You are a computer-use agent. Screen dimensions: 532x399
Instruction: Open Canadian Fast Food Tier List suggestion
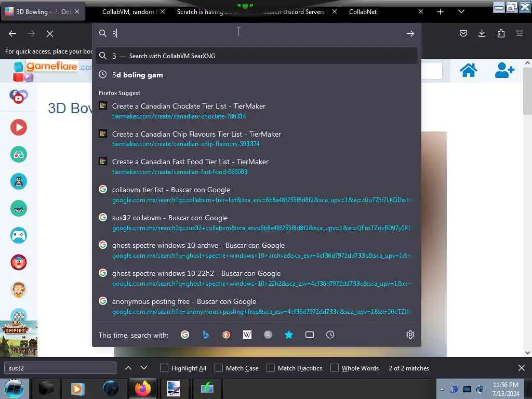(x=257, y=167)
